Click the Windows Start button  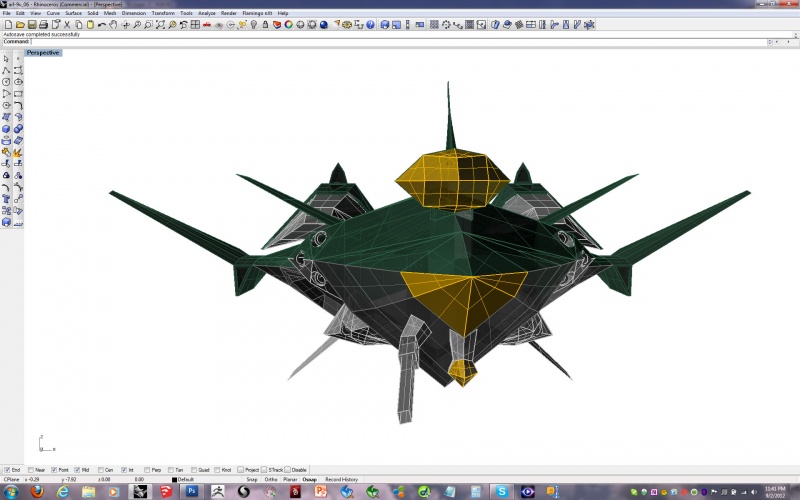[x=11, y=492]
